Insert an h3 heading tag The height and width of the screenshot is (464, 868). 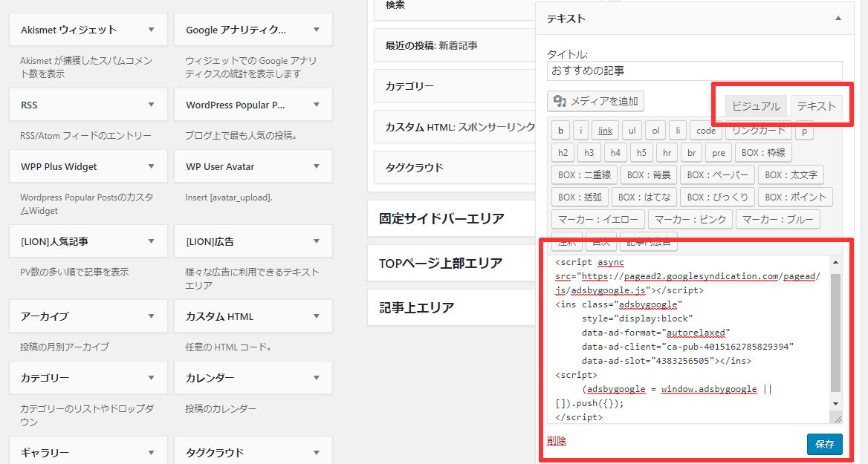point(589,153)
